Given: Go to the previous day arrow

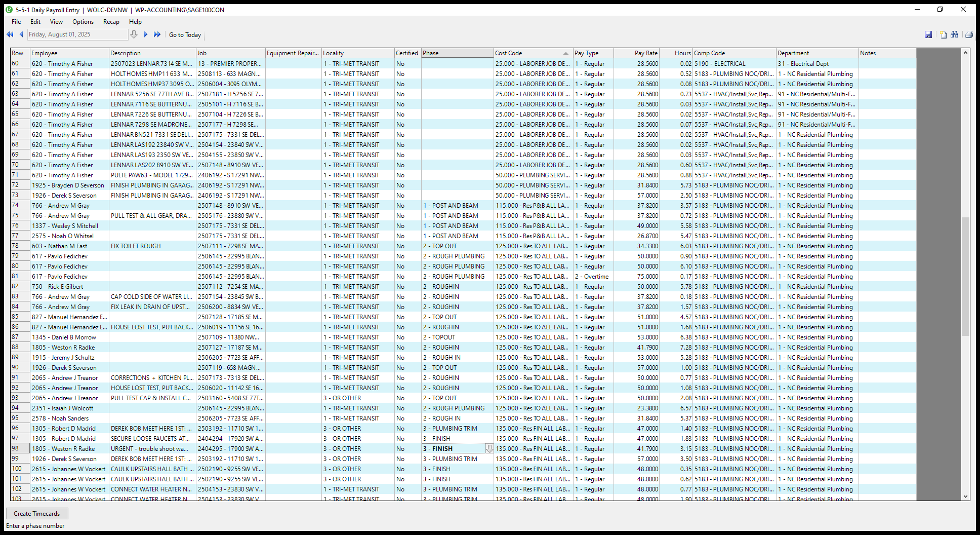Looking at the screenshot, I should click(x=21, y=34).
